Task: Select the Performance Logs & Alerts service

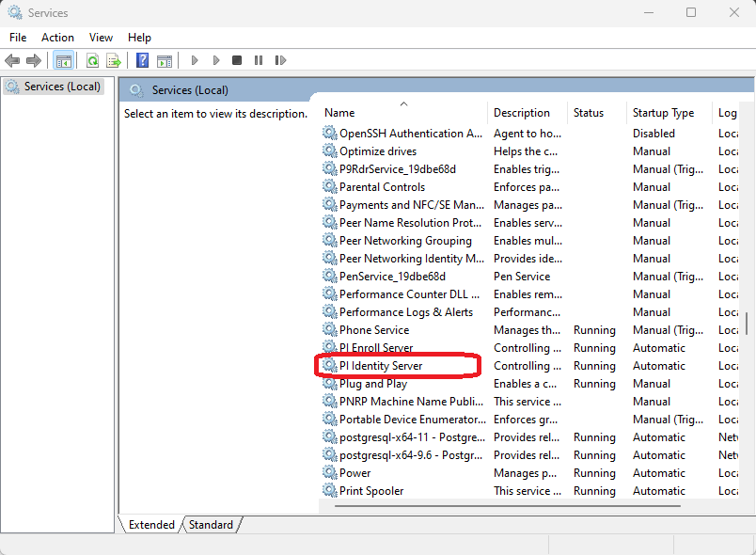Action: [406, 312]
